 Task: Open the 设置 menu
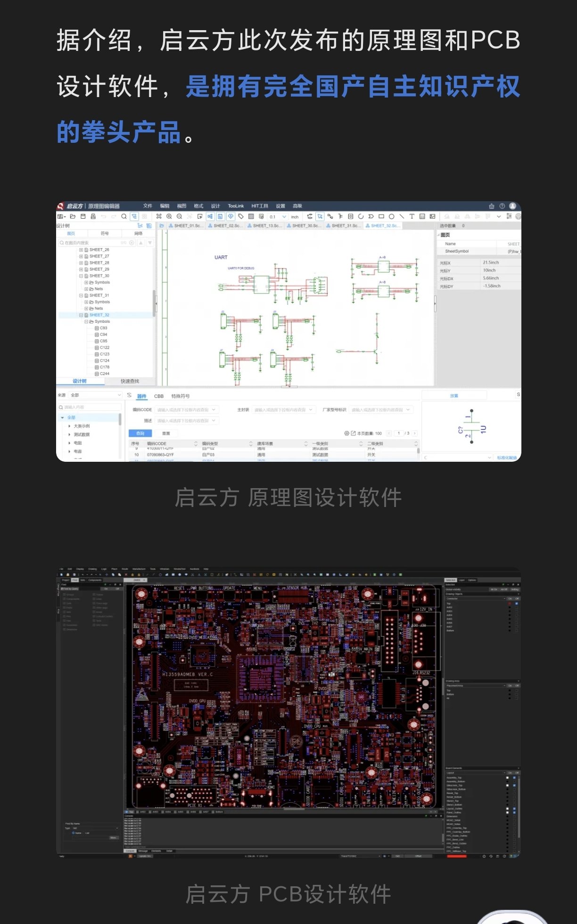[280, 206]
